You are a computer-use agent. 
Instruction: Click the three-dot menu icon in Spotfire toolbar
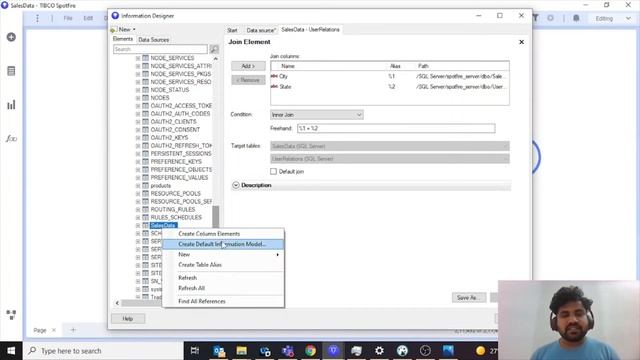pos(37,18)
